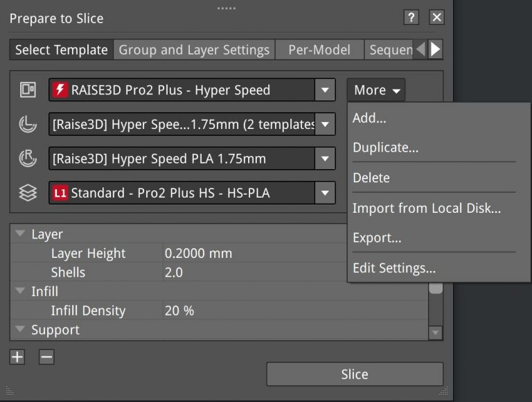532x402 pixels.
Task: Open the Hyper Speed PLA 1.75mm dropdown
Action: (325, 159)
